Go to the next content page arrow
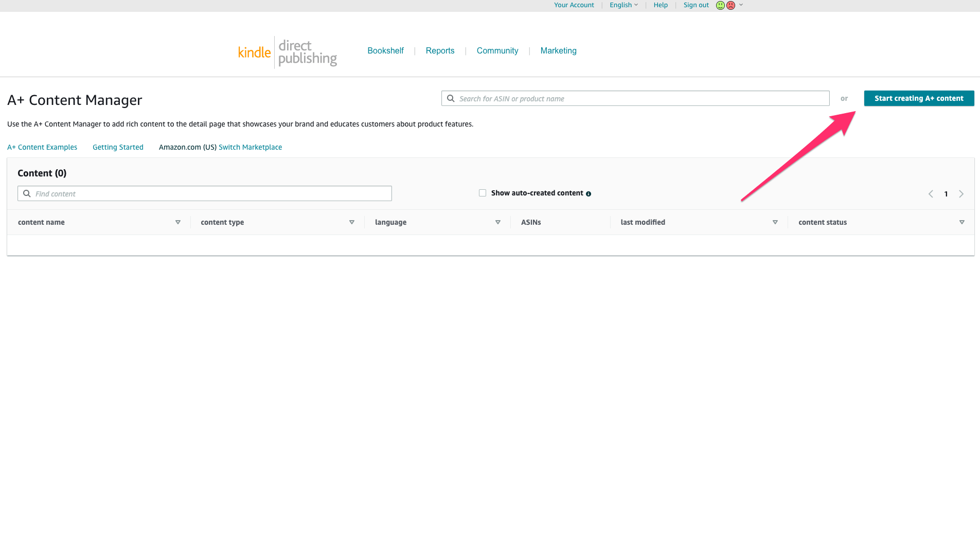980x539 pixels. [961, 194]
